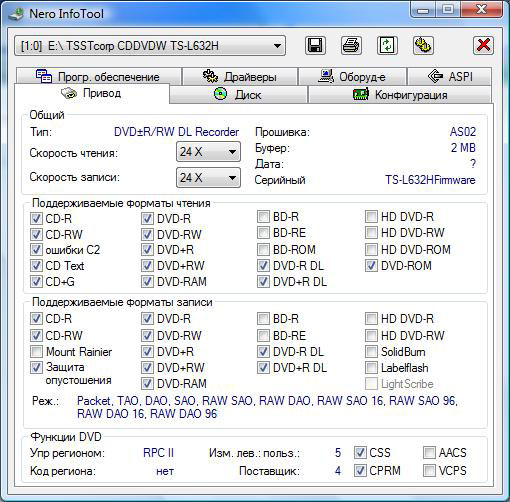Toggle AACS checkbox
Viewport: 510px width, 502px height.
tap(429, 452)
